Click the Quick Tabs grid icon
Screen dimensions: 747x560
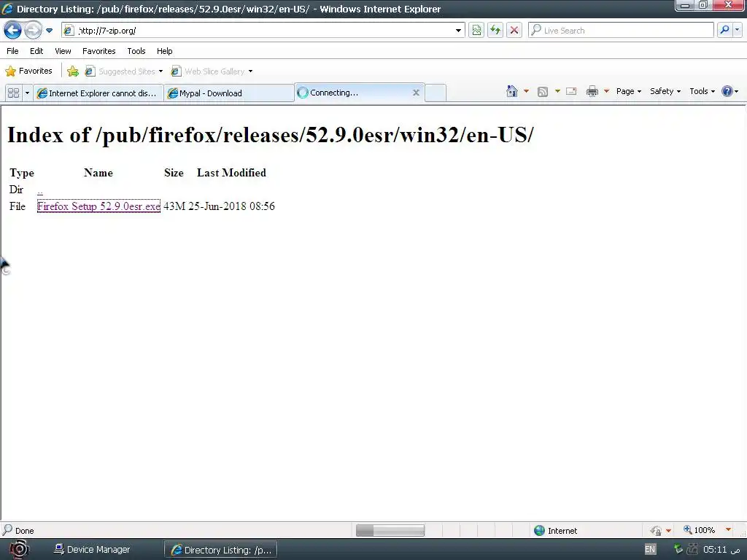pyautogui.click(x=13, y=93)
